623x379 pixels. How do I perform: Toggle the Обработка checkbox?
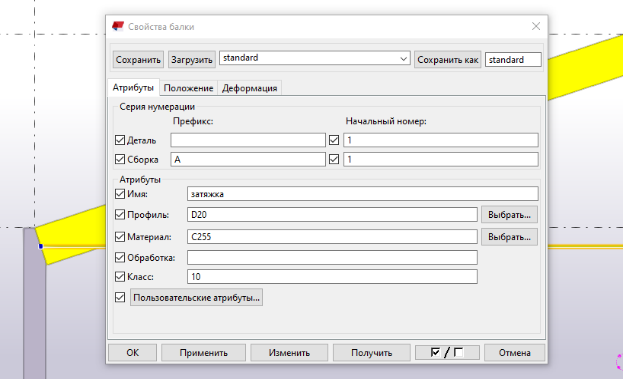[120, 257]
